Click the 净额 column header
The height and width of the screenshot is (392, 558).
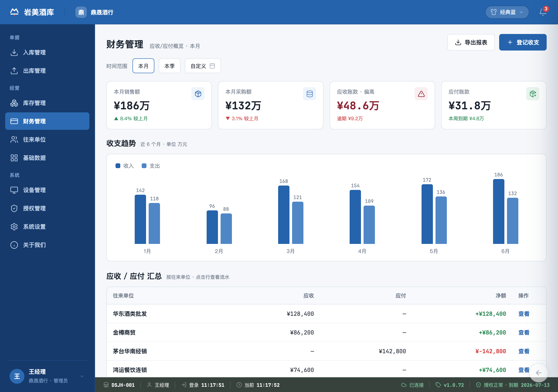tap(501, 296)
